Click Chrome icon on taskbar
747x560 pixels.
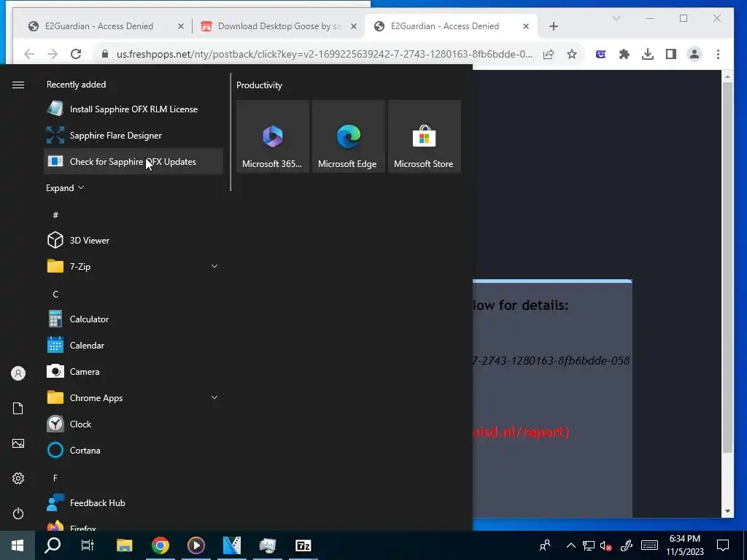[x=160, y=545]
